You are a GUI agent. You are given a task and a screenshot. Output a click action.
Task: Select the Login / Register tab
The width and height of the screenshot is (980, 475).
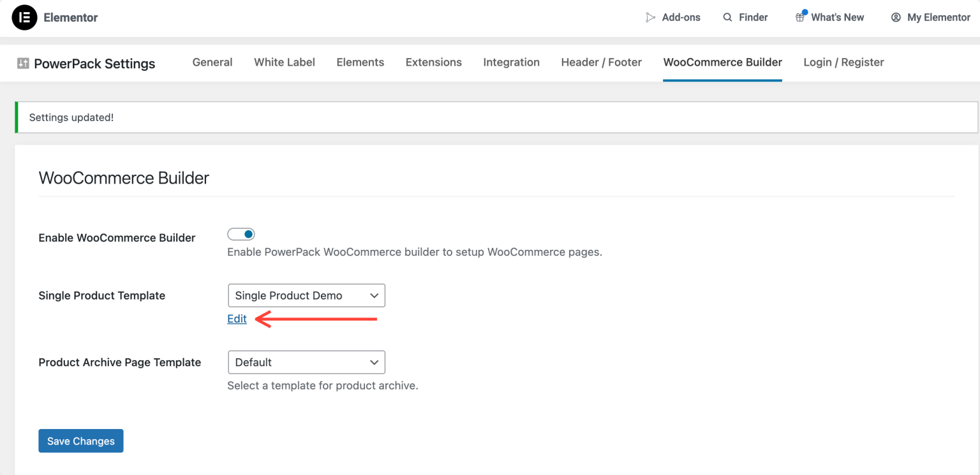[843, 62]
